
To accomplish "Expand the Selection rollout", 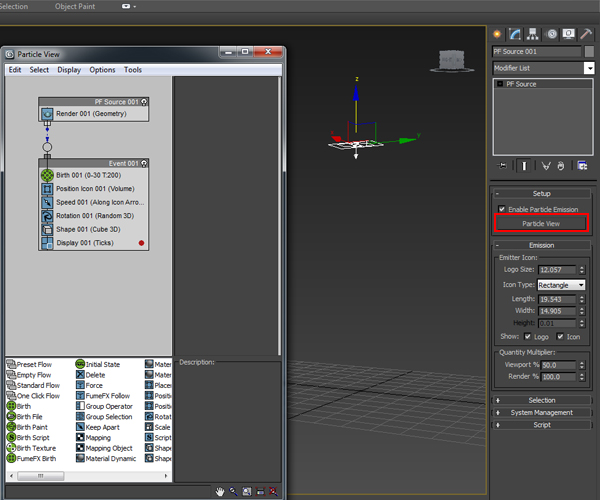I will (541, 400).
